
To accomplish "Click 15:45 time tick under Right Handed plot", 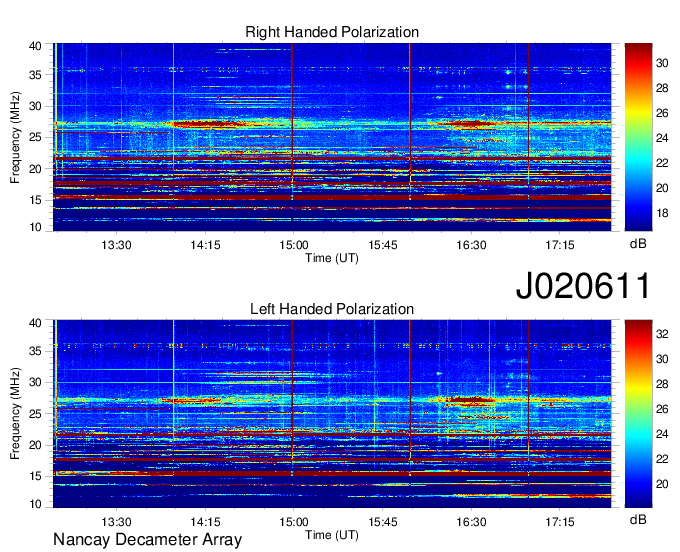I will [382, 245].
